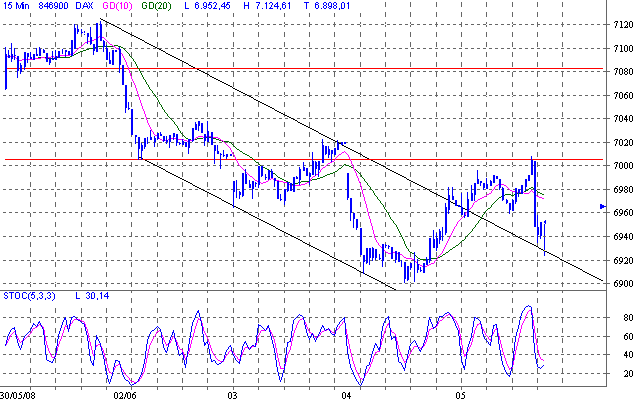Select the lower red horizontal line near 7005
Viewport: 637px width, 404px height.
tap(304, 159)
